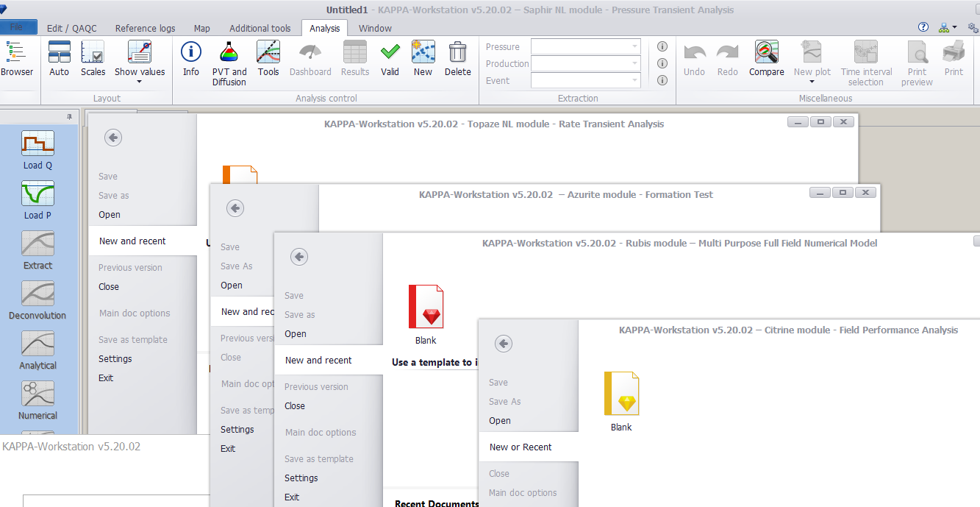Image resolution: width=980 pixels, height=507 pixels.
Task: Click the Rubis Blank document icon
Action: tap(426, 307)
